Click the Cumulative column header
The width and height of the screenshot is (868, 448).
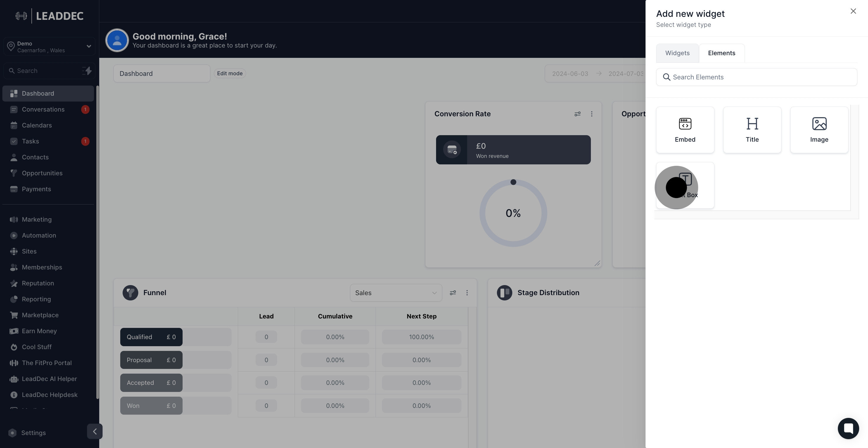(x=335, y=316)
